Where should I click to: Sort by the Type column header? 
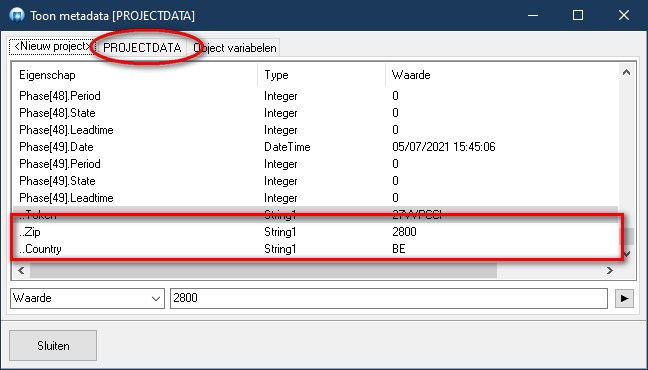[x=321, y=75]
